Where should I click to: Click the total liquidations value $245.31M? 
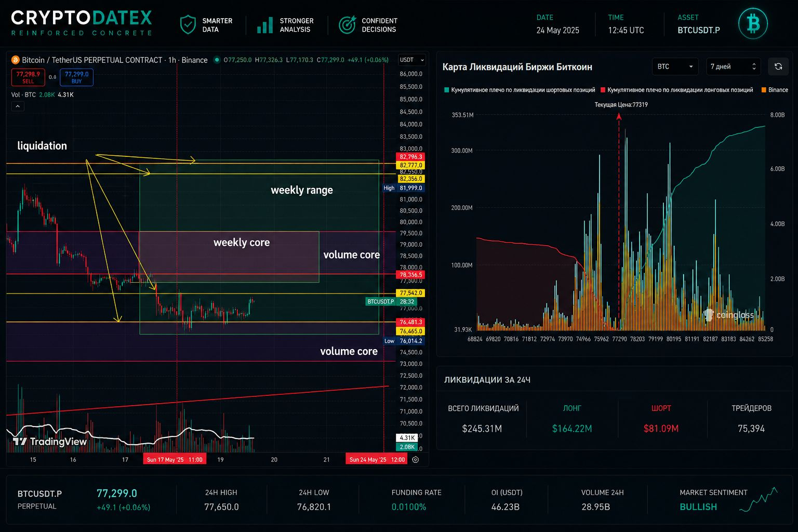[x=482, y=429]
